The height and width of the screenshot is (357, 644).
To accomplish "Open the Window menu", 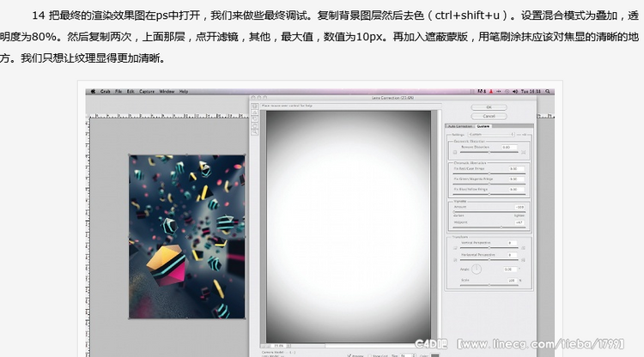I will click(x=167, y=92).
